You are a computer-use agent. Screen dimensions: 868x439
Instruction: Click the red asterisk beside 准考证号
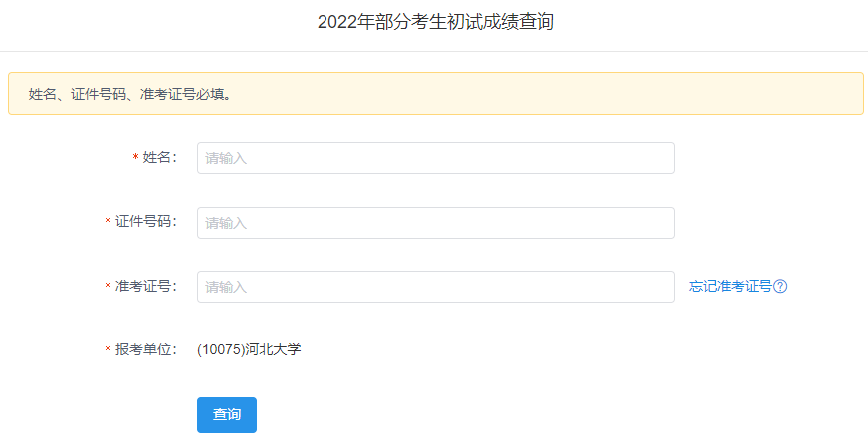tap(108, 287)
